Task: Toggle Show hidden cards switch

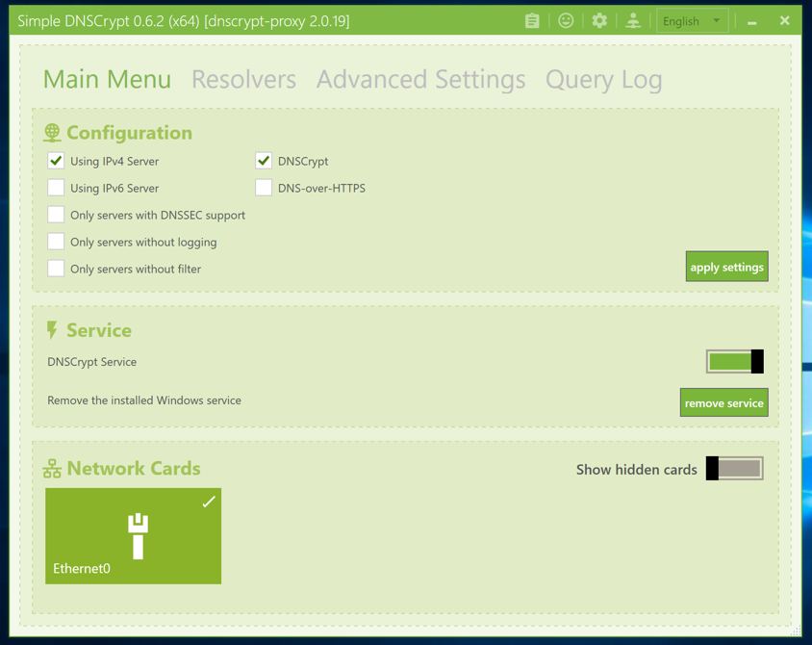Action: (734, 468)
